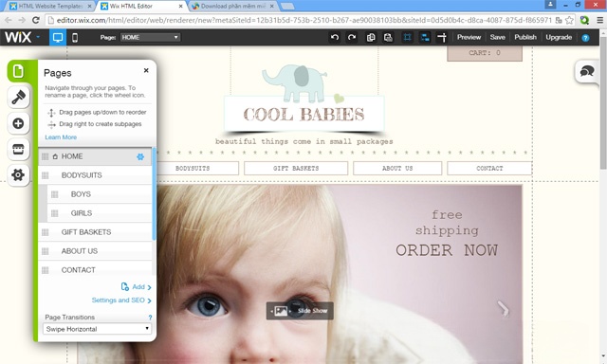
Task: Close the Wix HTML Editor tab
Action: pos(180,7)
